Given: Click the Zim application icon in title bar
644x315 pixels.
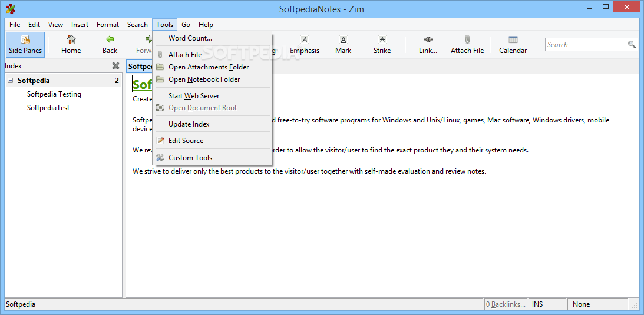Looking at the screenshot, I should pos(11,9).
